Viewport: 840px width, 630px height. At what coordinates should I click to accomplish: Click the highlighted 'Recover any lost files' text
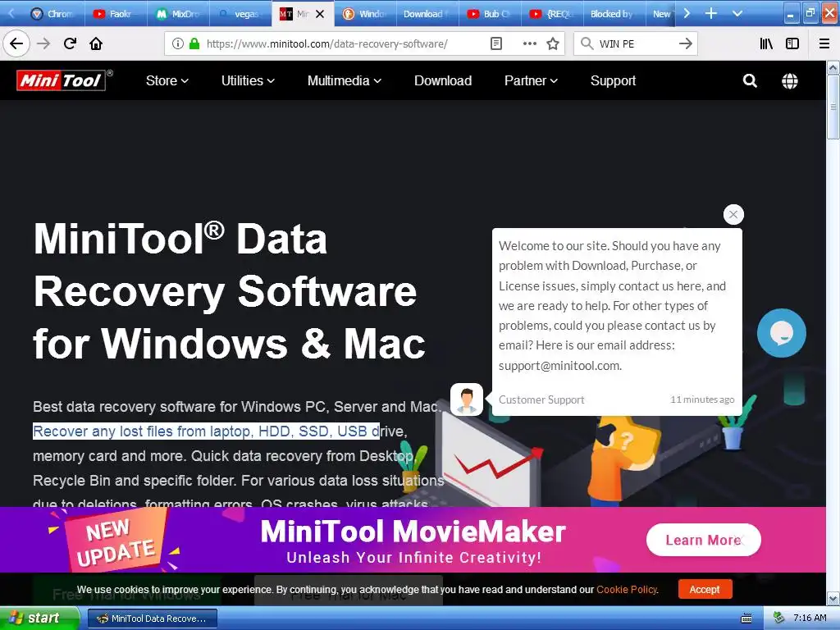coord(206,431)
